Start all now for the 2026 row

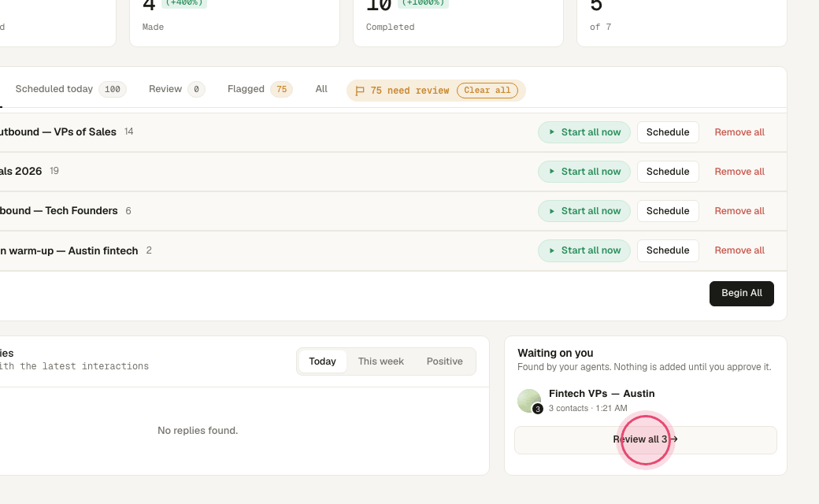(x=584, y=172)
